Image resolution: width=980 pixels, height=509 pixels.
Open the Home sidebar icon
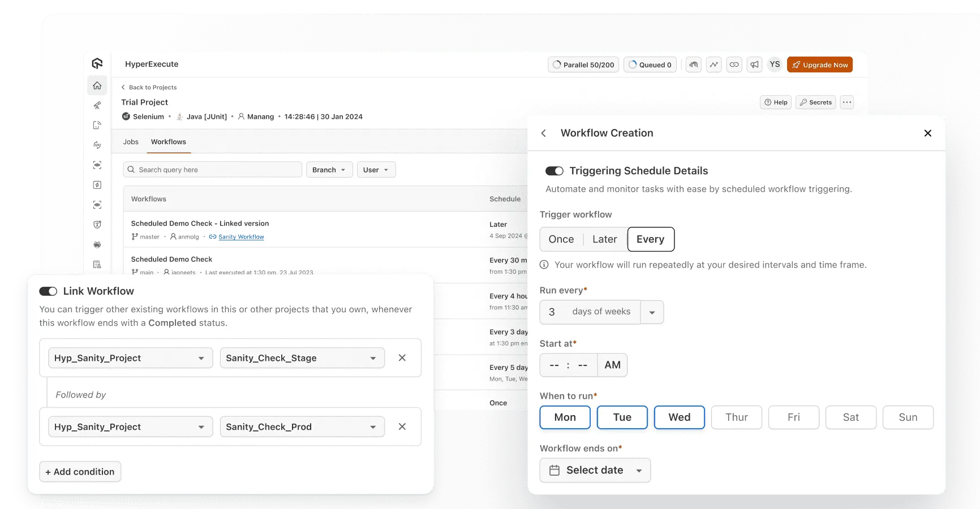point(97,85)
